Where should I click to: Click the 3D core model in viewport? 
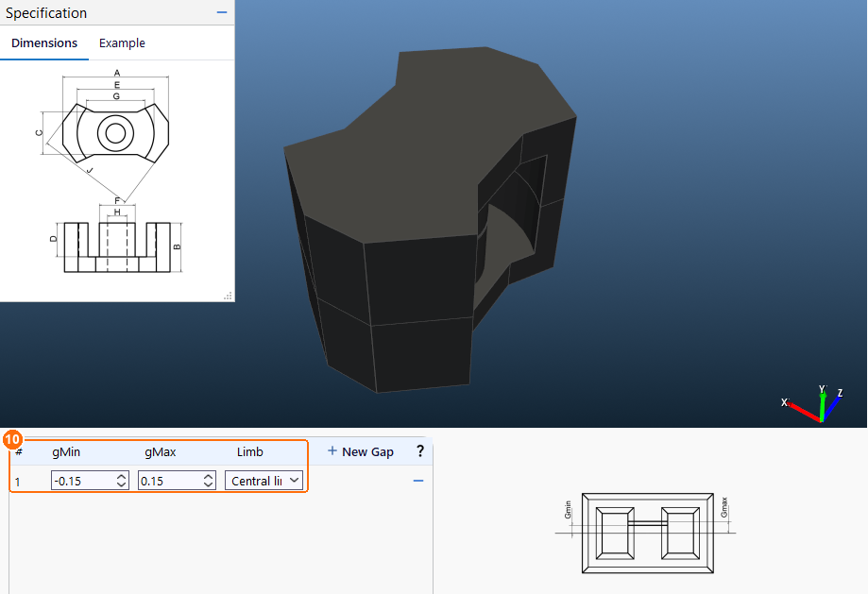coord(429,219)
